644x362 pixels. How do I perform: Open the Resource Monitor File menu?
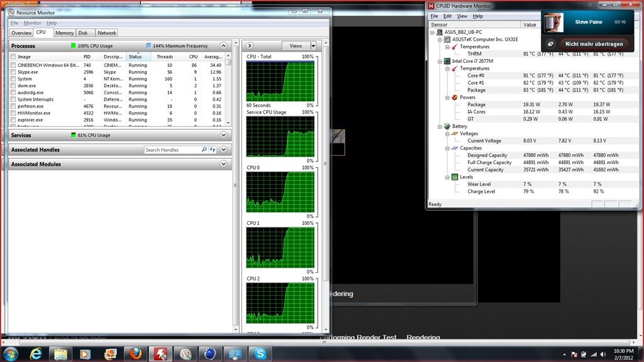[x=14, y=23]
